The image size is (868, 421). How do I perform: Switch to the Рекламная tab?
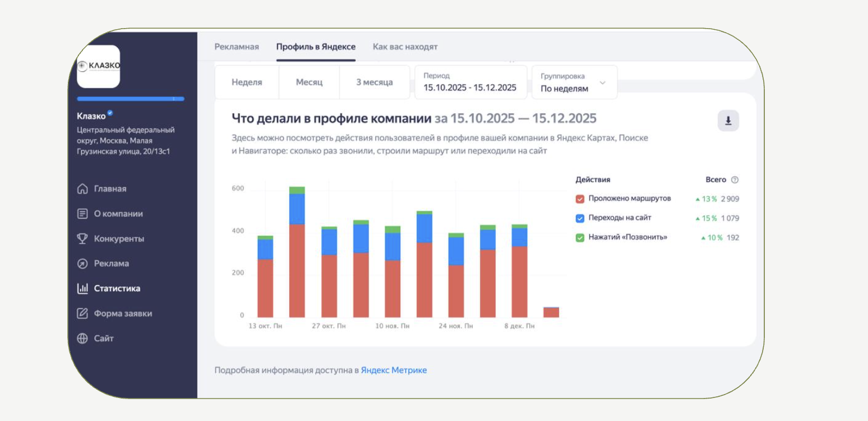click(x=237, y=47)
